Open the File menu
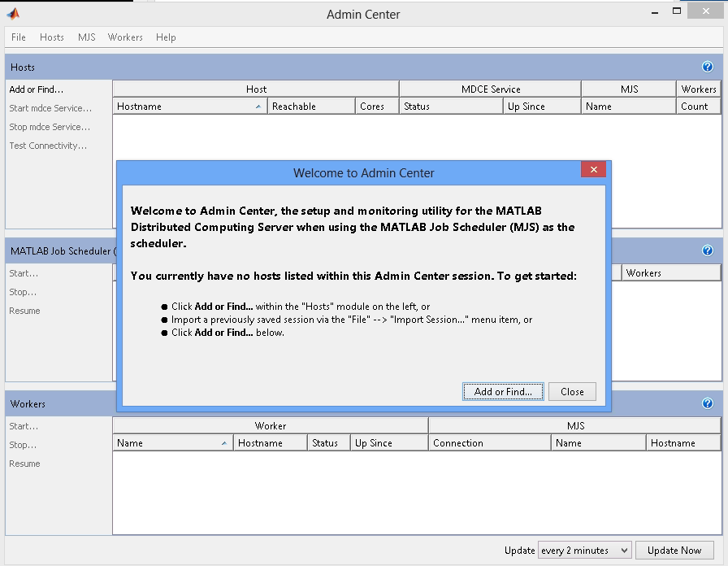This screenshot has height=566, width=728. coord(19,37)
